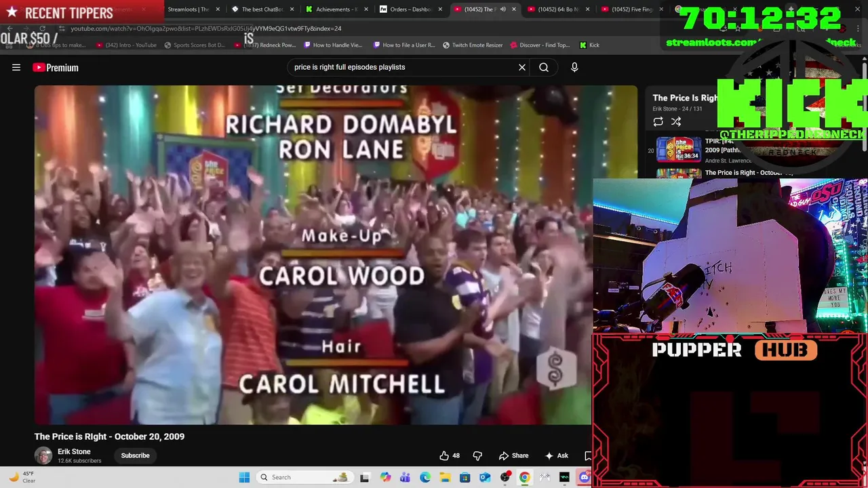This screenshot has width=868, height=488.
Task: Open (342) Intro - YouTube bookmark
Action: pos(126,45)
